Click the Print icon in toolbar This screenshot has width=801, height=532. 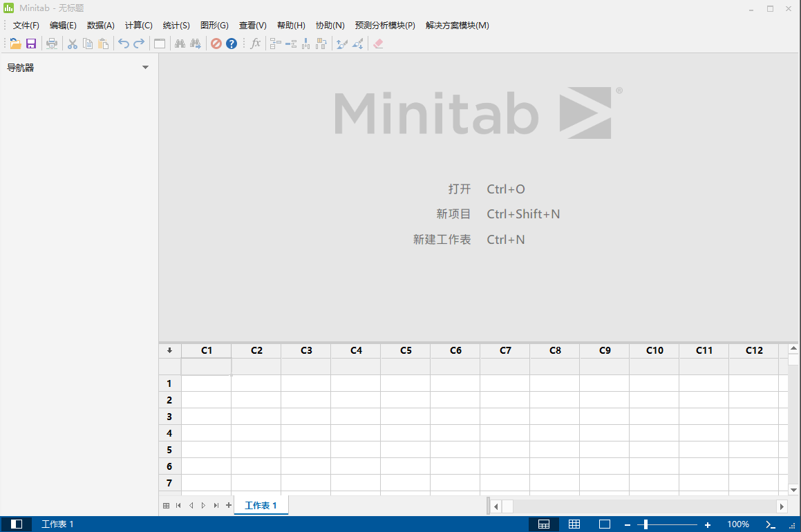pos(52,44)
